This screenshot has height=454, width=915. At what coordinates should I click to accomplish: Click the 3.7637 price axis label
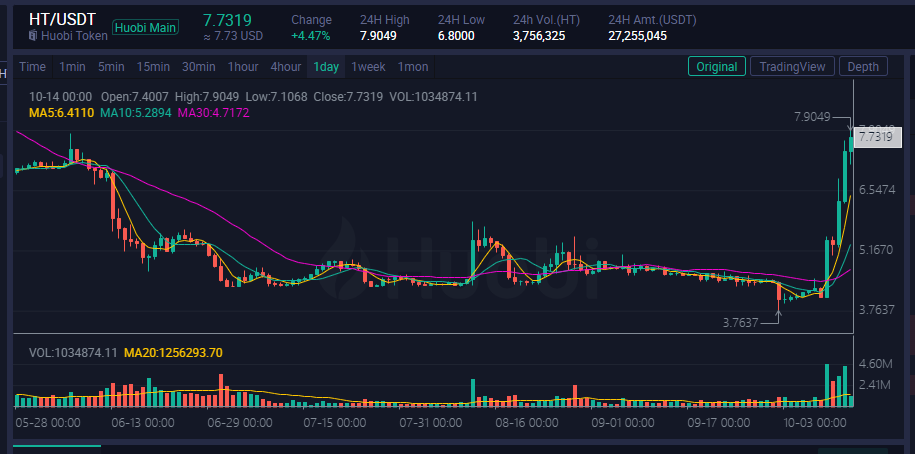876,310
